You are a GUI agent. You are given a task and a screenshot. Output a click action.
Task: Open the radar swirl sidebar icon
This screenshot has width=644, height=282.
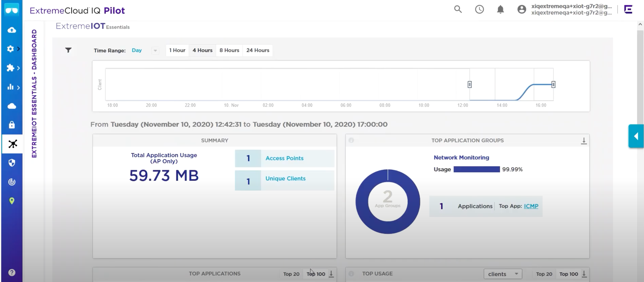[12, 182]
